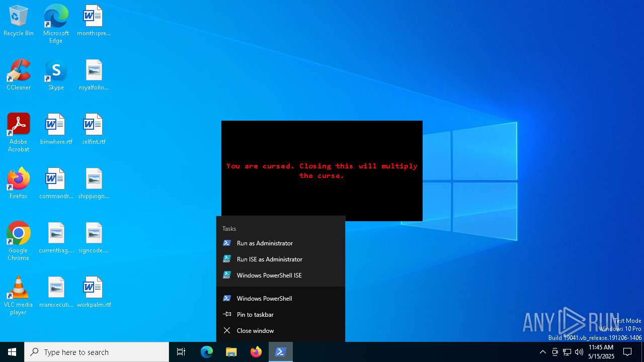Image resolution: width=644 pixels, height=362 pixels.
Task: Select the binwhere.rtf document icon
Action: pyautogui.click(x=56, y=130)
